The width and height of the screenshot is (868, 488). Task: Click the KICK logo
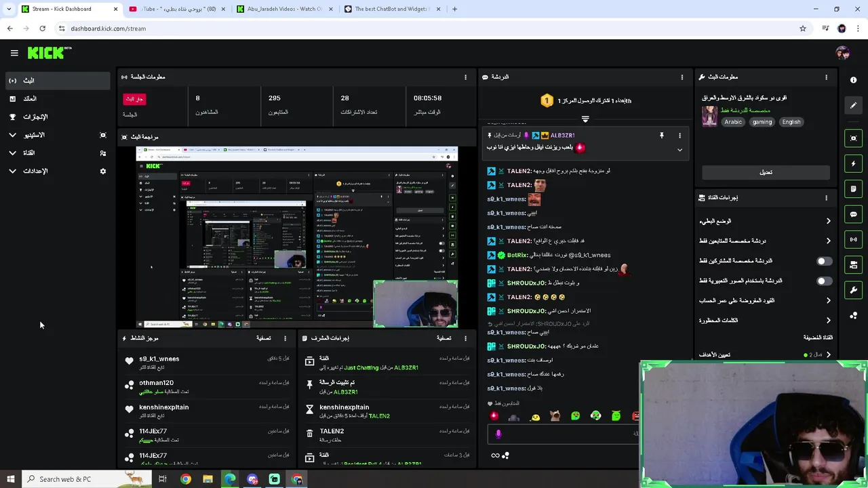50,53
